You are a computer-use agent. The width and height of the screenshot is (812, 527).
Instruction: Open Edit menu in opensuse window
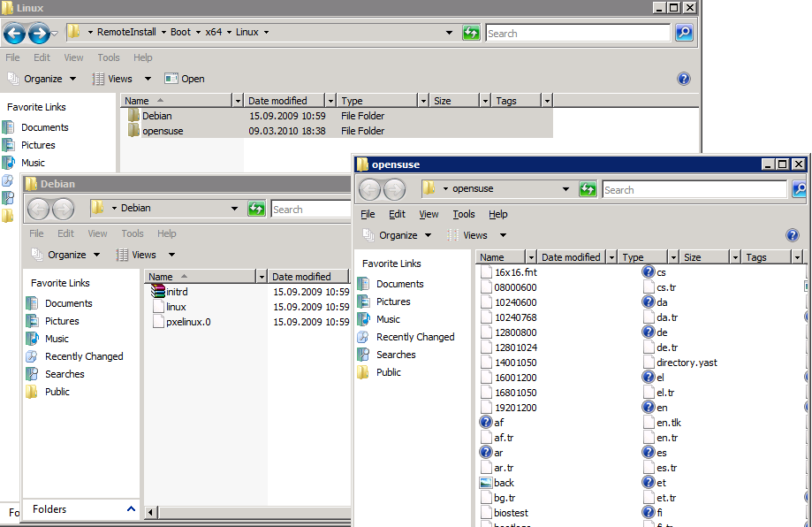coord(397,214)
